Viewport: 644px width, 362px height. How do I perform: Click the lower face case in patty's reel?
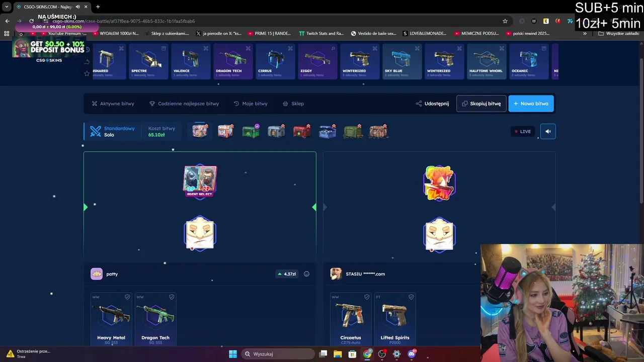(200, 234)
